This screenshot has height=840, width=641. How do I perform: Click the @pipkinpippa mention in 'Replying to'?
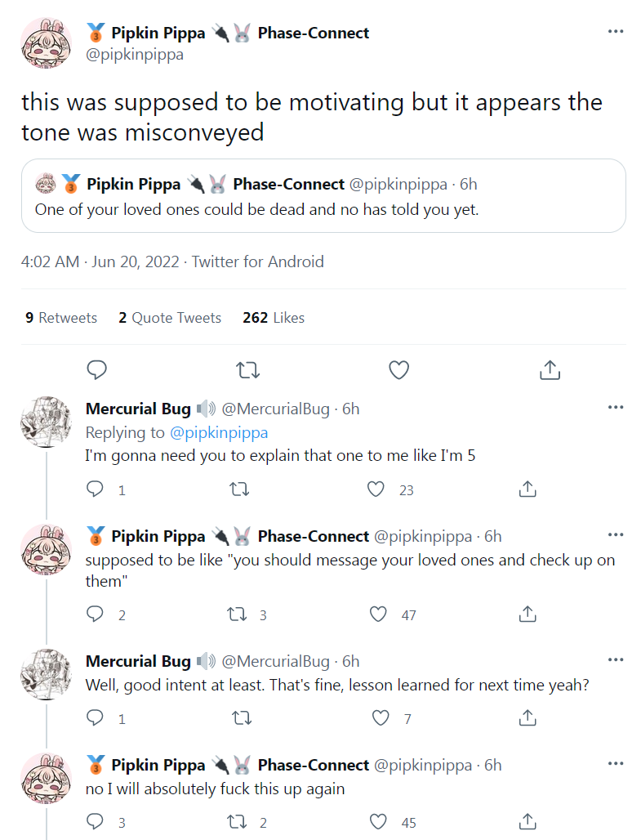point(218,432)
